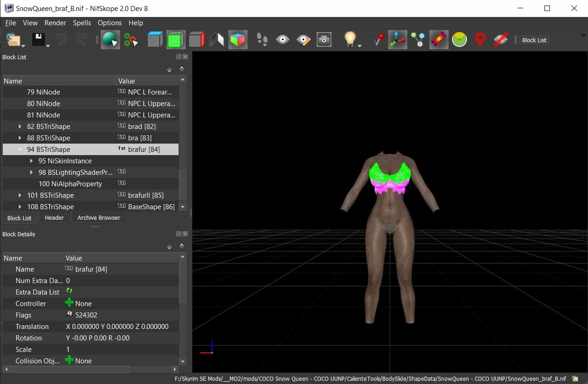This screenshot has width=588, height=384.
Task: Click the flag icon in Flags row
Action: [x=69, y=315]
